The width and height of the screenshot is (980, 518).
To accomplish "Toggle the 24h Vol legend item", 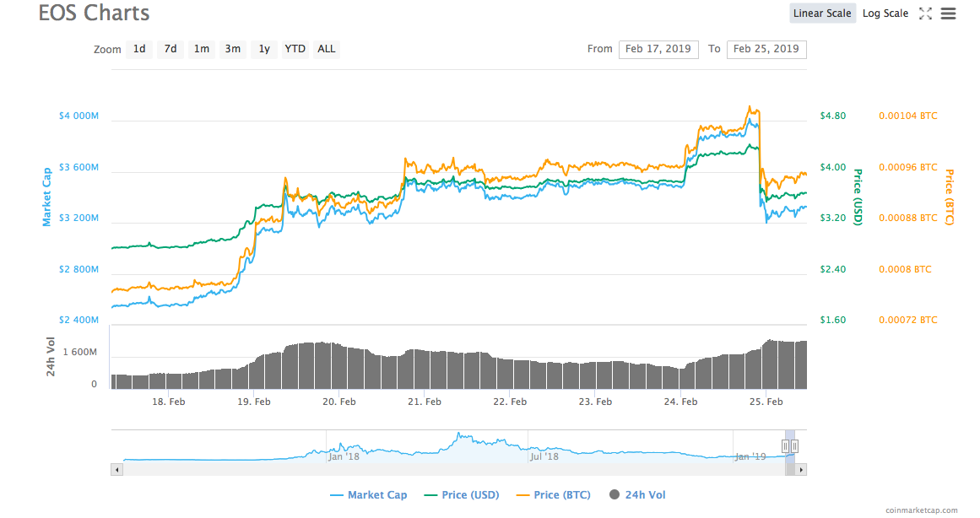I will point(636,495).
